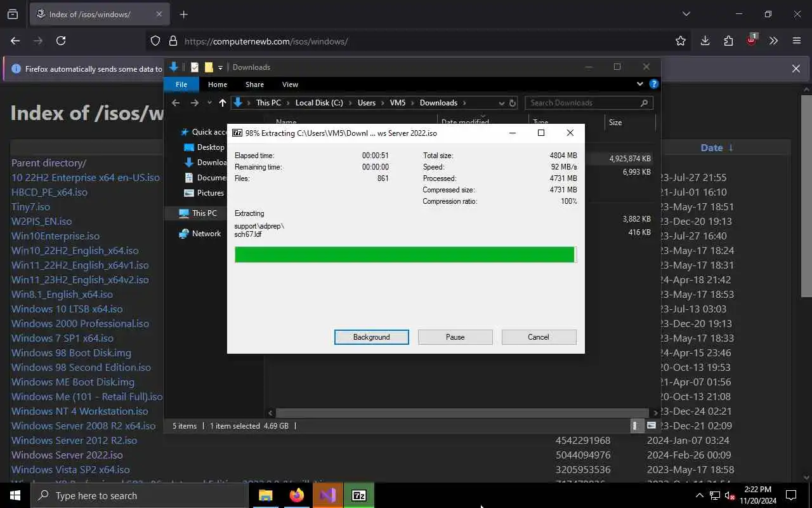Open Firefox list all tabs dropdown
The image size is (812, 508).
click(686, 14)
